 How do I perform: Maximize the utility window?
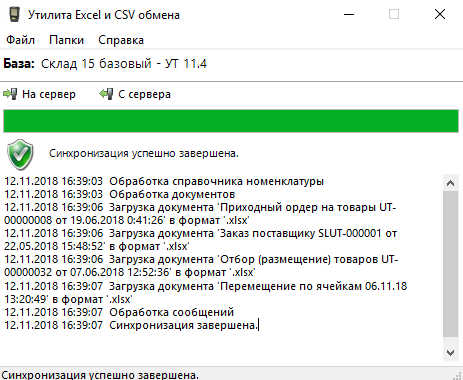pos(394,14)
